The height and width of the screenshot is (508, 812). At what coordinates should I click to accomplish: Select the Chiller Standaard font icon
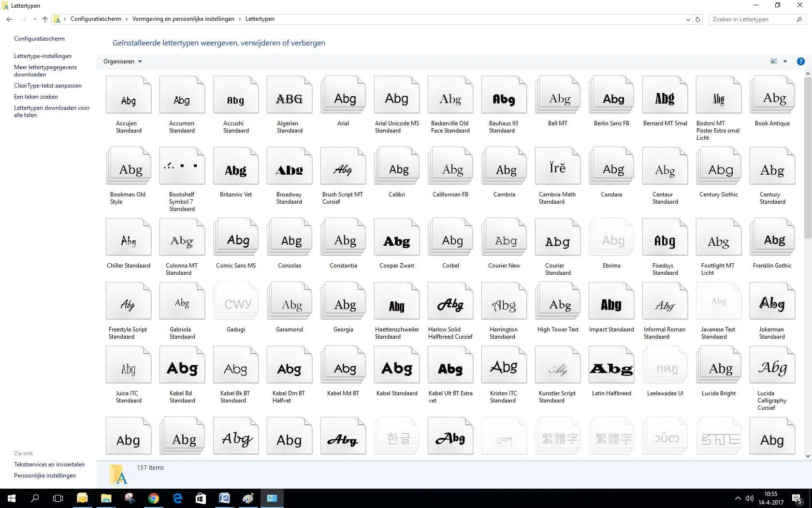(x=129, y=237)
